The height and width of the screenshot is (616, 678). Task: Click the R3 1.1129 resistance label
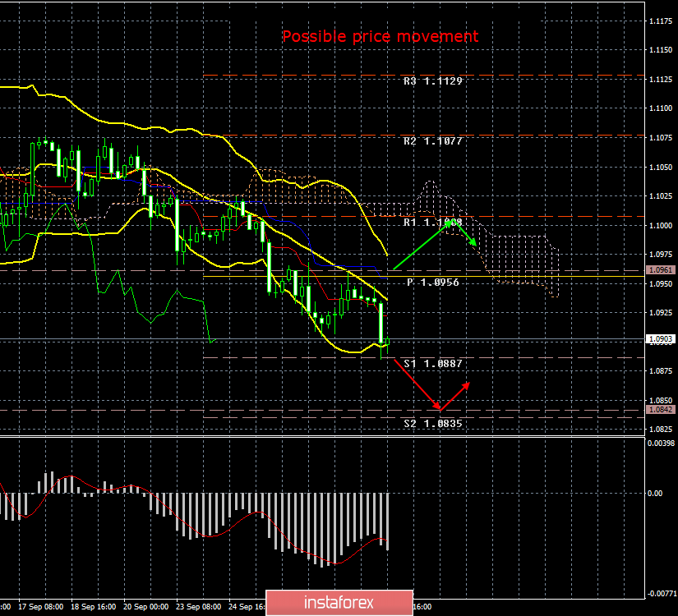click(433, 81)
